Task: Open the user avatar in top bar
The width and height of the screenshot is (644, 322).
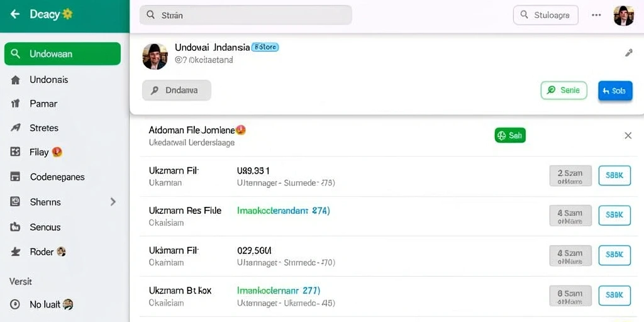Action: click(623, 16)
